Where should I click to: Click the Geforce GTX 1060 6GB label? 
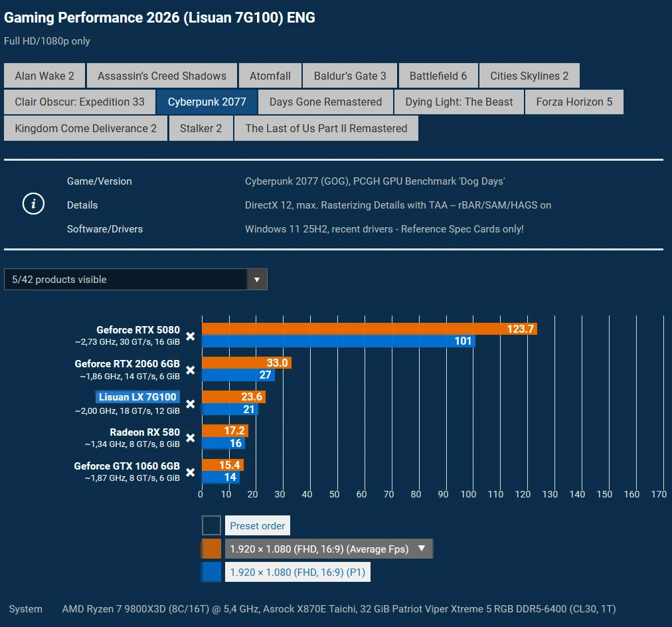pos(127,466)
